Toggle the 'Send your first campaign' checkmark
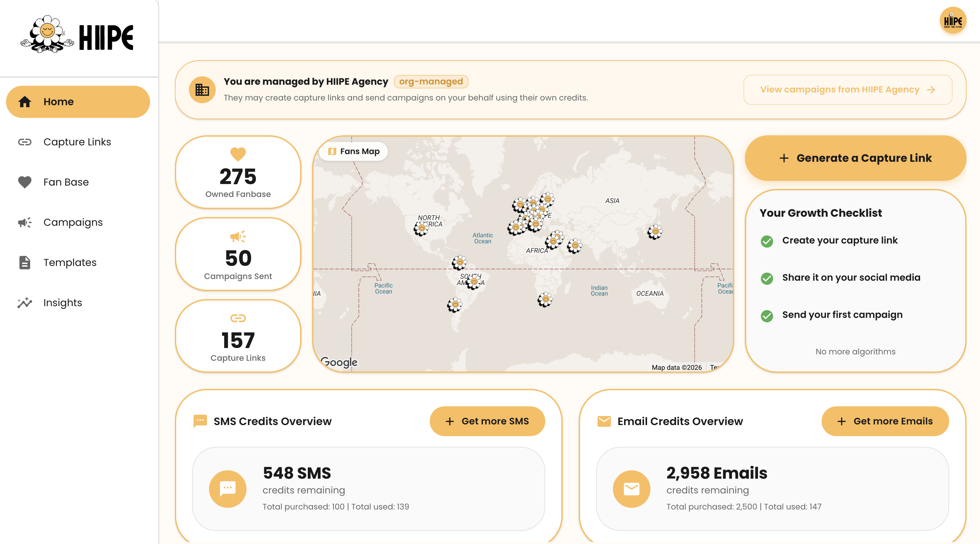Image resolution: width=980 pixels, height=544 pixels. tap(767, 316)
